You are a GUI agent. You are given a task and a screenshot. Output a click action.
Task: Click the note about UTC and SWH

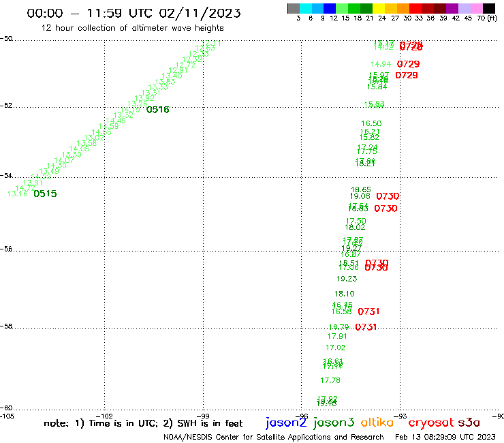click(143, 423)
